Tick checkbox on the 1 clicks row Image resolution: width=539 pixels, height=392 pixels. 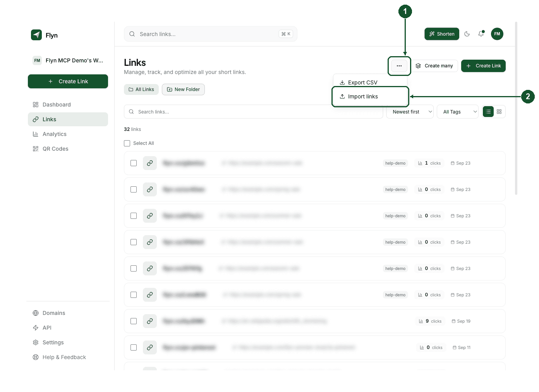[x=134, y=163]
